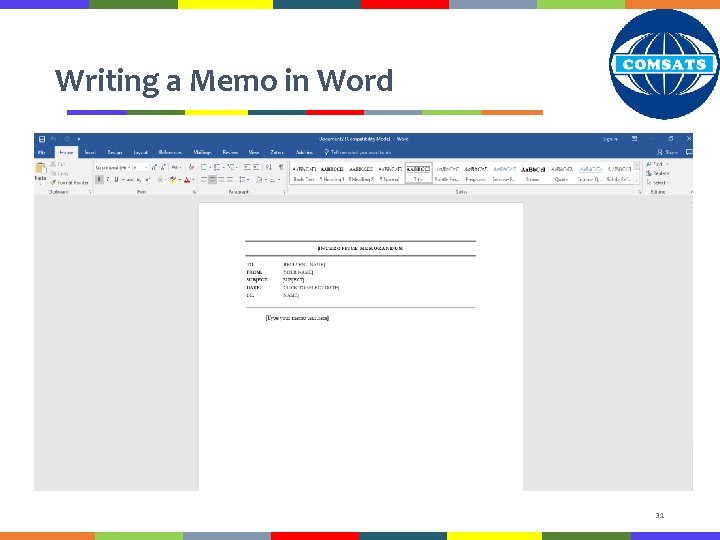This screenshot has height=540, width=720.
Task: Select the Strong style in gallery
Action: coord(533,173)
